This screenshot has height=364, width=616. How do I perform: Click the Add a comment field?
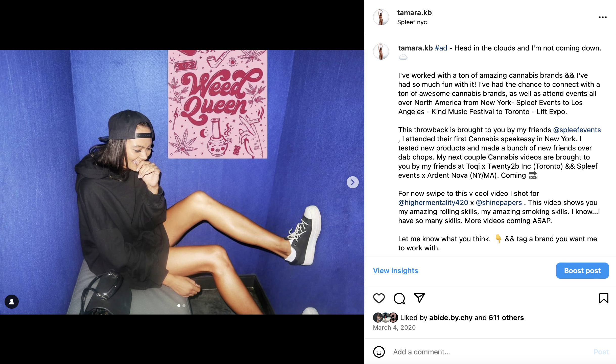pyautogui.click(x=490, y=352)
